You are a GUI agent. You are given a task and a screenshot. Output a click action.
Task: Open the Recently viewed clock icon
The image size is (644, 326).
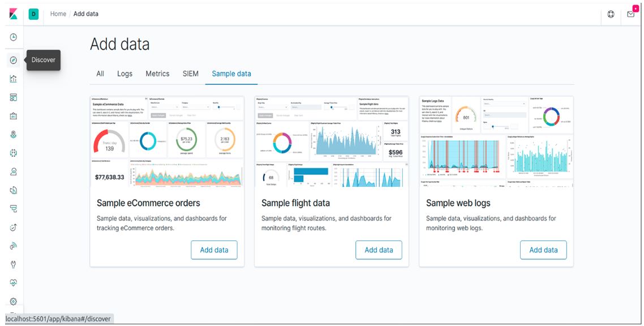14,37
